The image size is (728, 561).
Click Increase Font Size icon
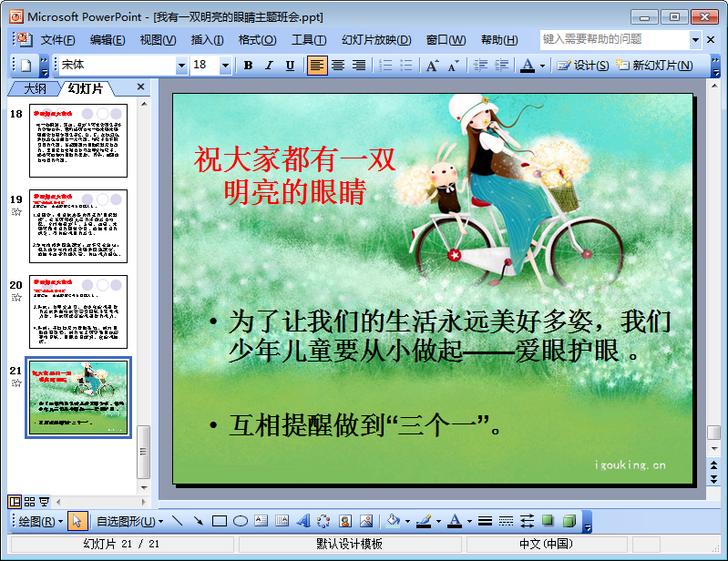click(x=432, y=66)
